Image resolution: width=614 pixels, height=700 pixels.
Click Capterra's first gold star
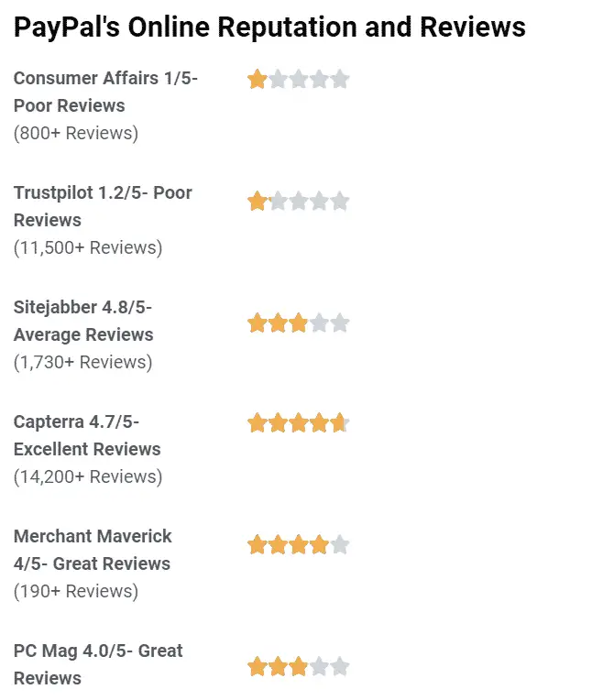click(x=257, y=423)
